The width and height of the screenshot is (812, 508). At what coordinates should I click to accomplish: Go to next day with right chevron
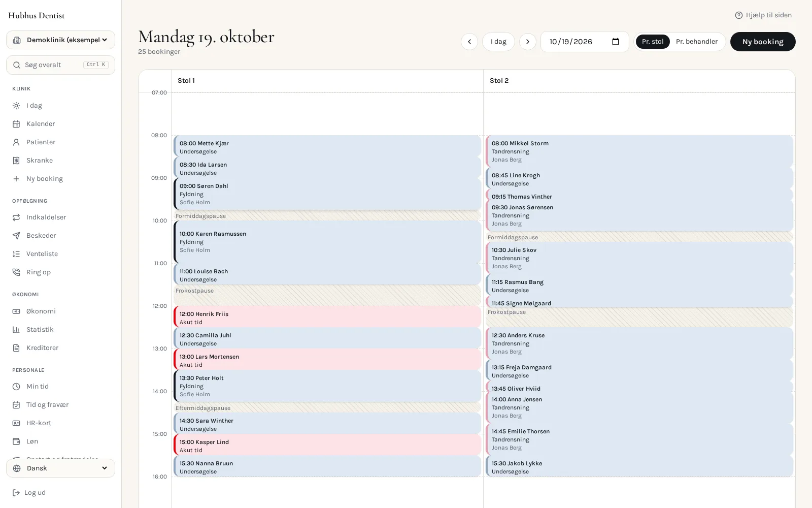coord(528,42)
